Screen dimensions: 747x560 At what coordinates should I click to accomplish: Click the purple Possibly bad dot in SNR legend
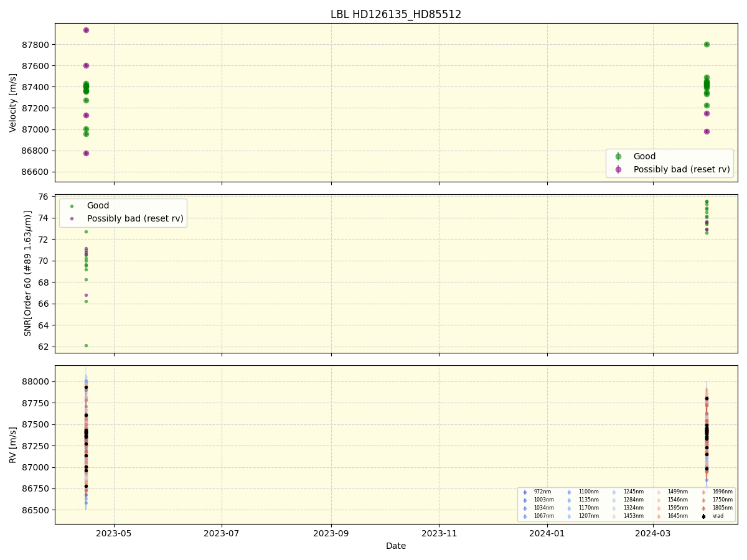[72, 218]
